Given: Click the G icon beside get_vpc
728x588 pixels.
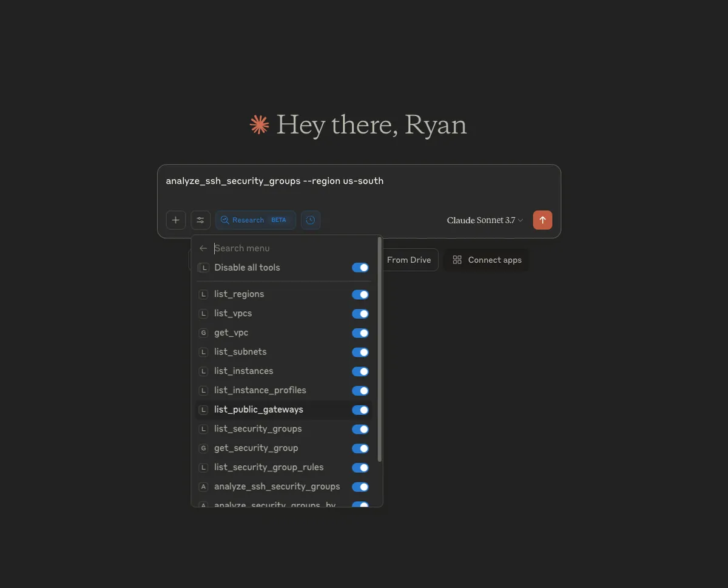Looking at the screenshot, I should [x=204, y=333].
